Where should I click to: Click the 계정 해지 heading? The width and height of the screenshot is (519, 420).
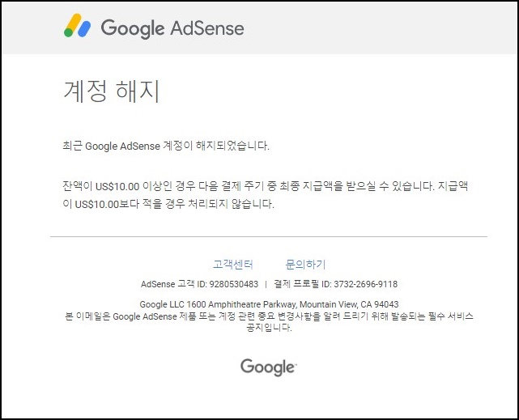tap(112, 91)
